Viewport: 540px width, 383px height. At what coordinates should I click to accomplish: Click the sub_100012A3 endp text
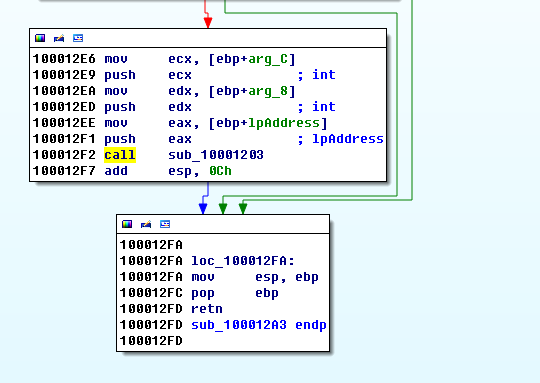[x=259, y=325]
